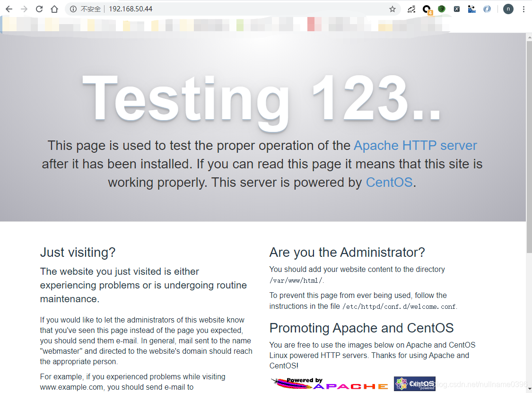532x393 pixels.
Task: Open the blue cookie monster extension icon
Action: [471, 9]
